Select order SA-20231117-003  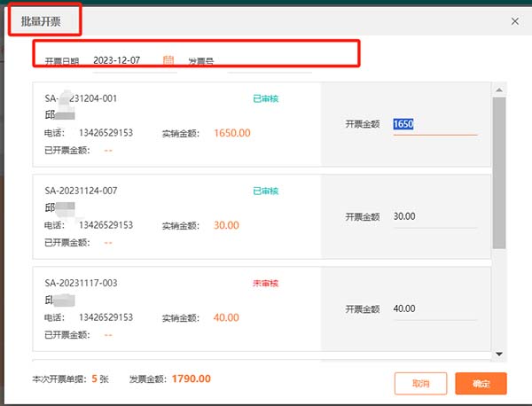pyautogui.click(x=81, y=283)
